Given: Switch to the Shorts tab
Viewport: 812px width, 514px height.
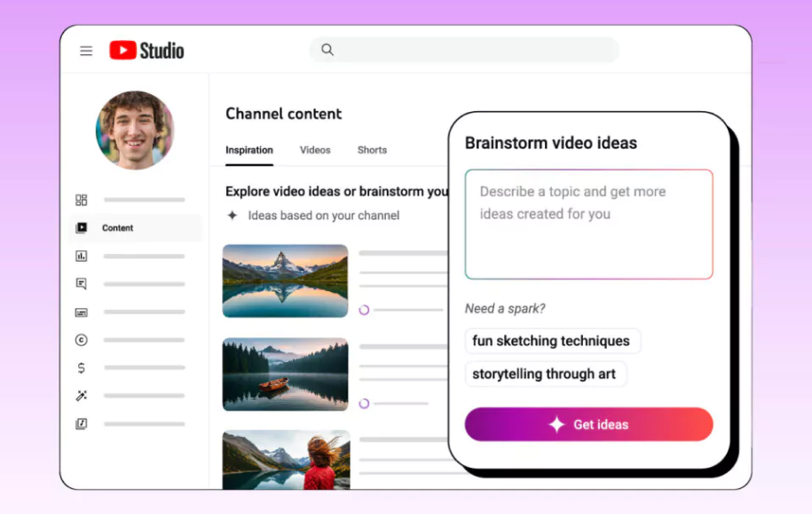Looking at the screenshot, I should (372, 150).
